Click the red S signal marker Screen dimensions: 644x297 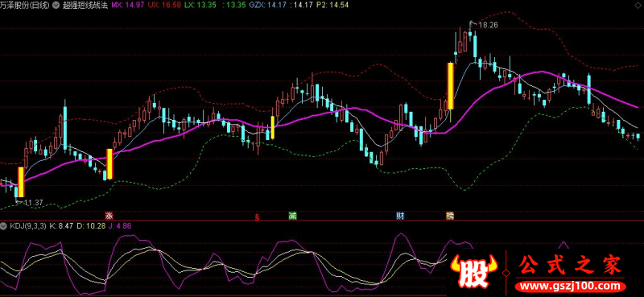click(257, 217)
